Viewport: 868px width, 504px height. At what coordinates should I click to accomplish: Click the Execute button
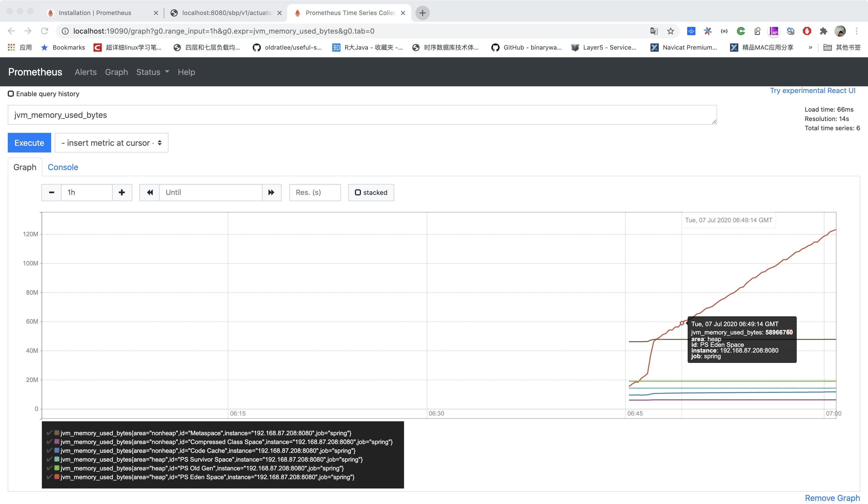[x=29, y=143]
